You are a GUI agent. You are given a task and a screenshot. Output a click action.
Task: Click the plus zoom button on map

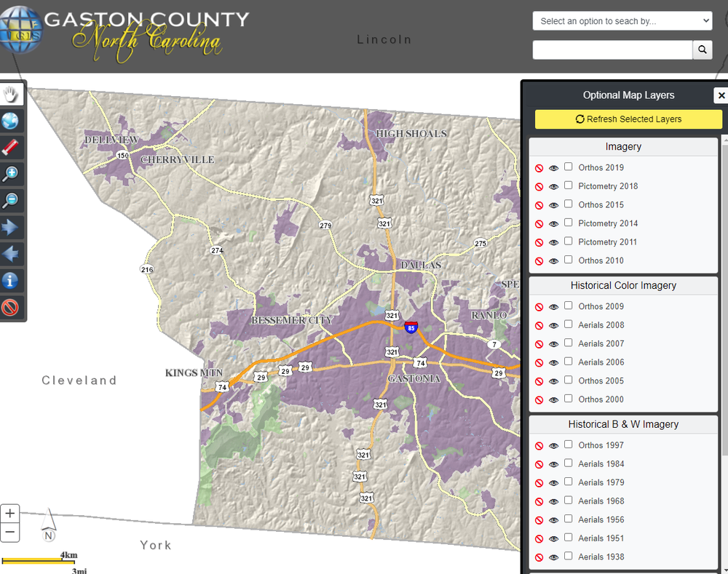coord(10,513)
